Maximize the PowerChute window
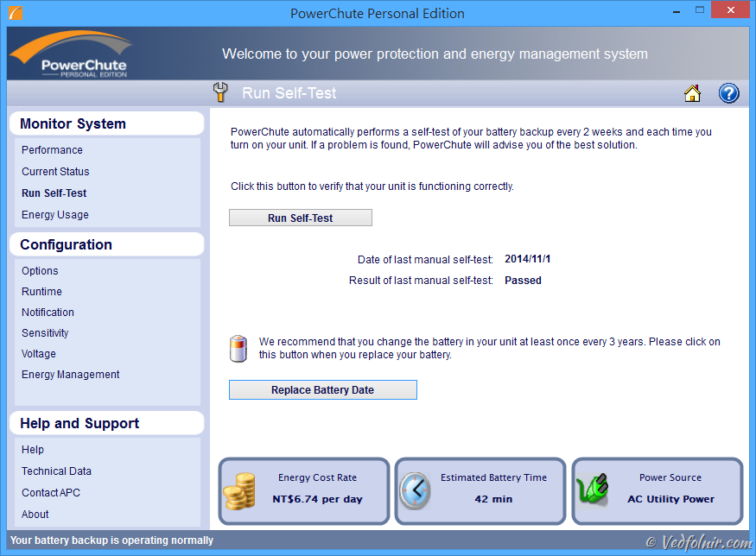 (700, 10)
